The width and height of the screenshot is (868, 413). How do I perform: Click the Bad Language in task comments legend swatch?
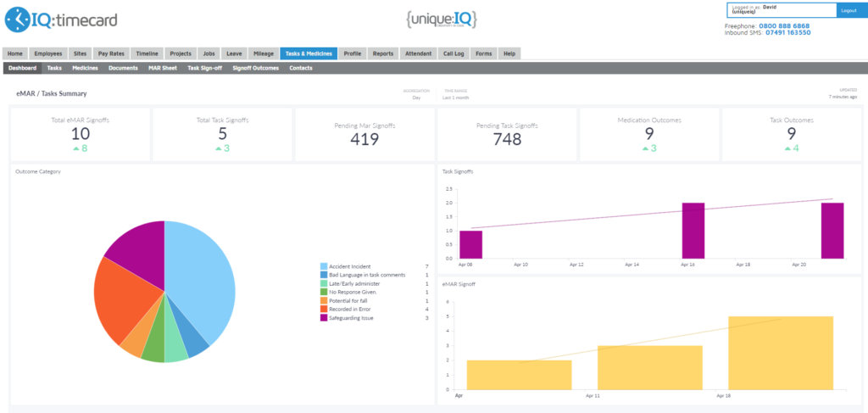click(x=323, y=275)
